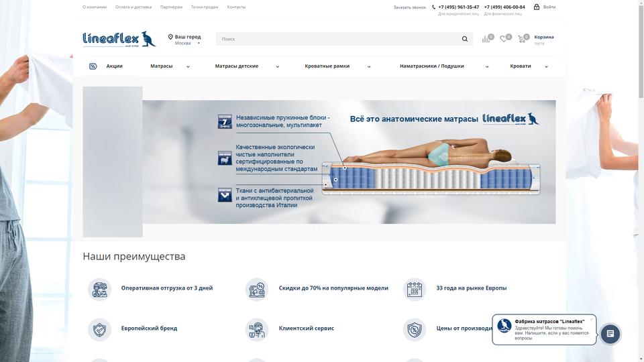Image resolution: width=644 pixels, height=362 pixels.
Task: Expand the Наматрасники / Подушки dropdown arrow
Action: coord(487,66)
